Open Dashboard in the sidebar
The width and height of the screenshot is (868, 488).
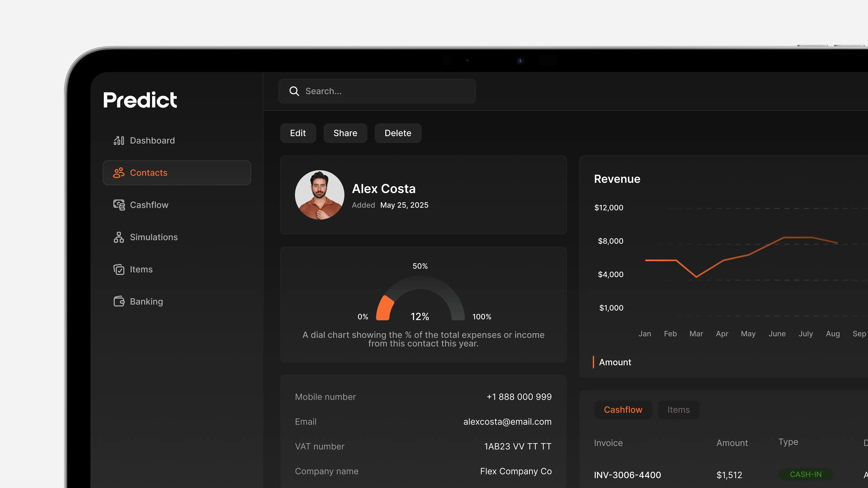(x=177, y=141)
